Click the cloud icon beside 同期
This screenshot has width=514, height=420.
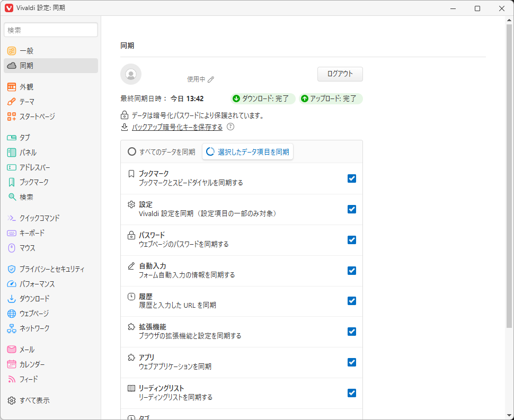point(12,66)
